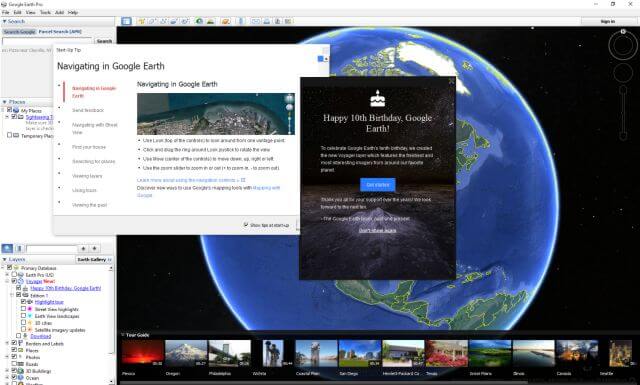Select the Add Path tool
The width and height of the screenshot is (640, 385).
pos(163,21)
